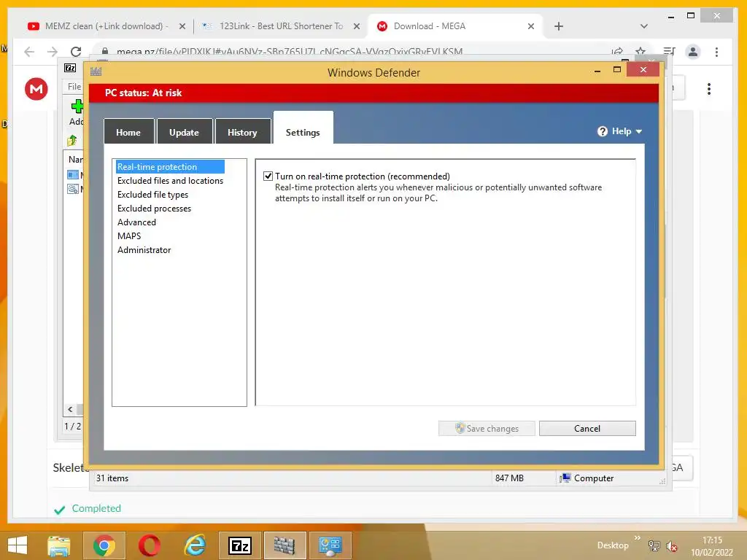Select Excluded files and locations

coord(170,181)
